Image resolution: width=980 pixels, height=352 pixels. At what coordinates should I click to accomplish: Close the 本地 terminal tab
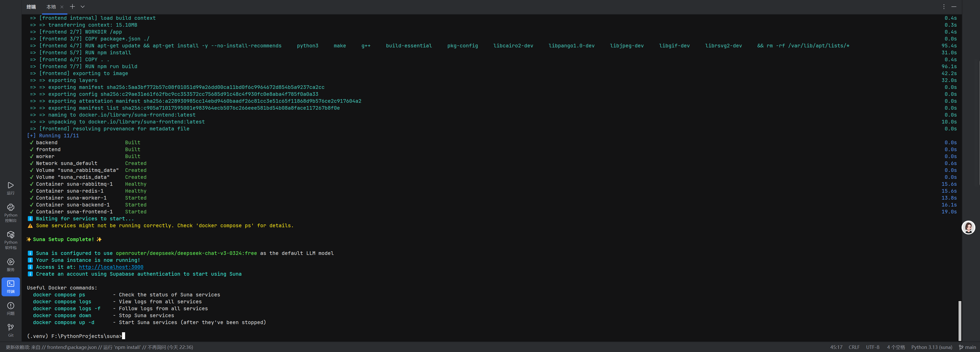pyautogui.click(x=62, y=7)
